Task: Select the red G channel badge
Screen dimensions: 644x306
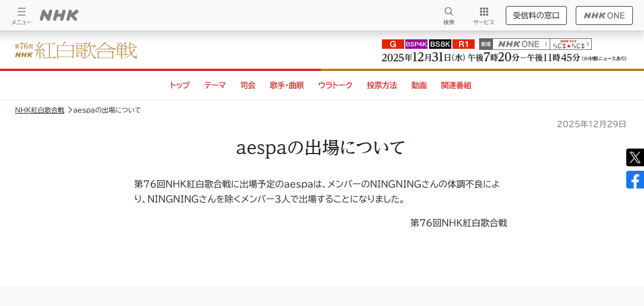Action: [x=393, y=44]
